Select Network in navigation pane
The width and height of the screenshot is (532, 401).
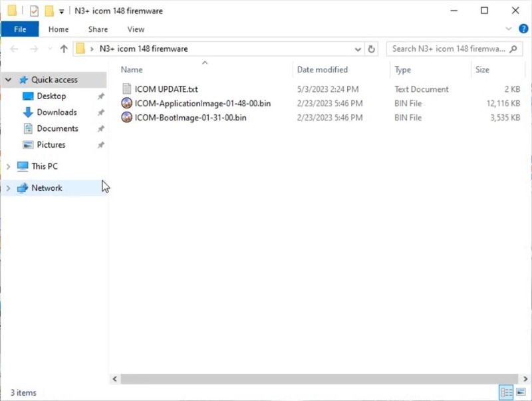click(x=47, y=188)
